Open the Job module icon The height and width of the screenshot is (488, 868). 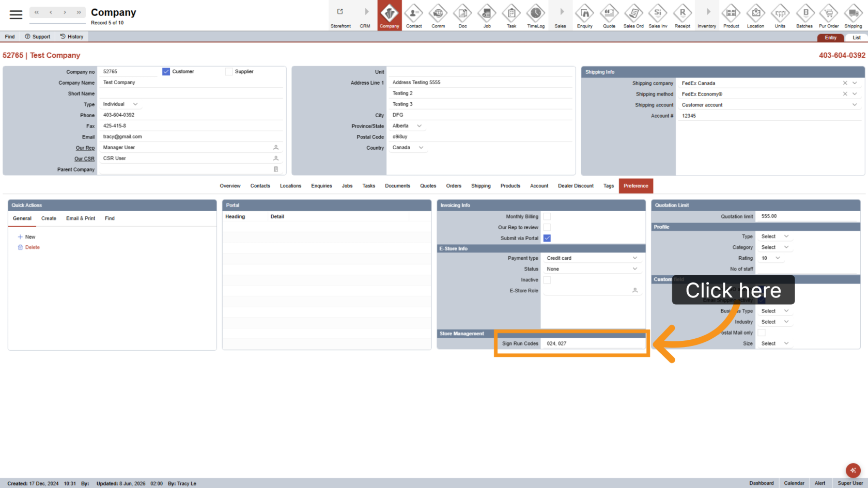click(487, 15)
